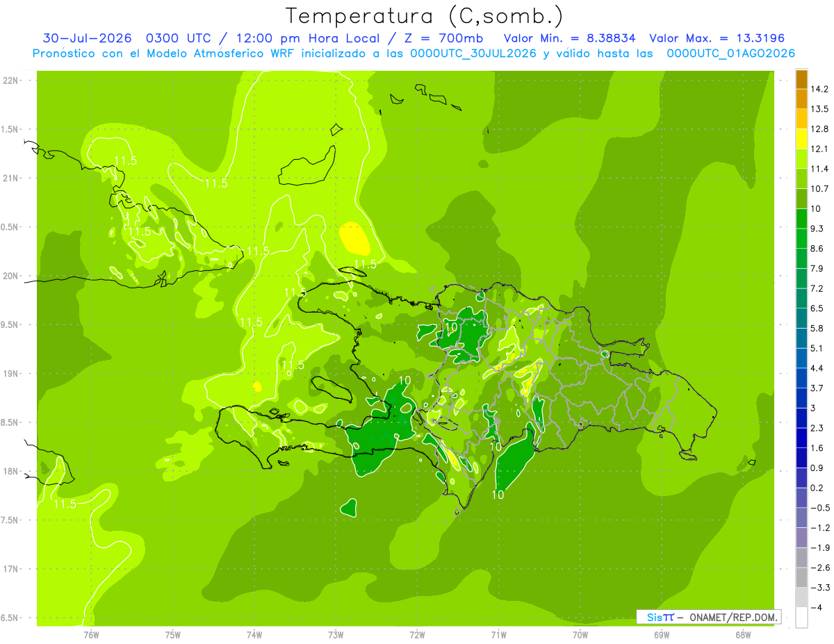The image size is (834, 644).
Task: Click legend value "2.3"
Action: (819, 428)
